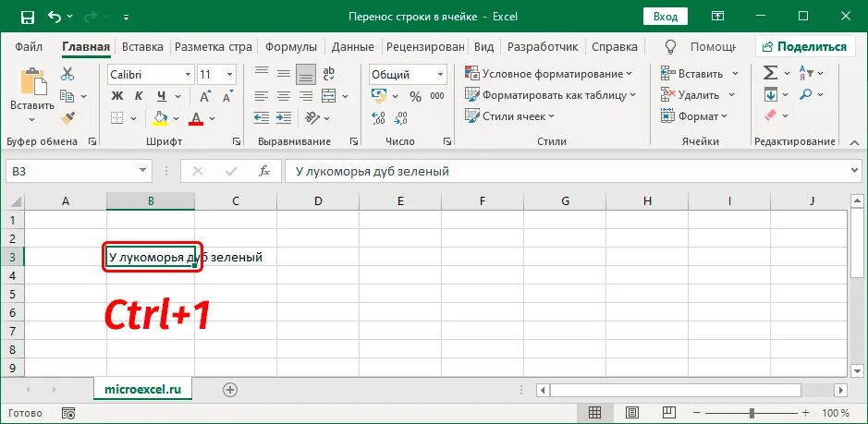Collapse the ribbon with the chevron
Screen dimensions: 868x424
pyautogui.click(x=855, y=142)
